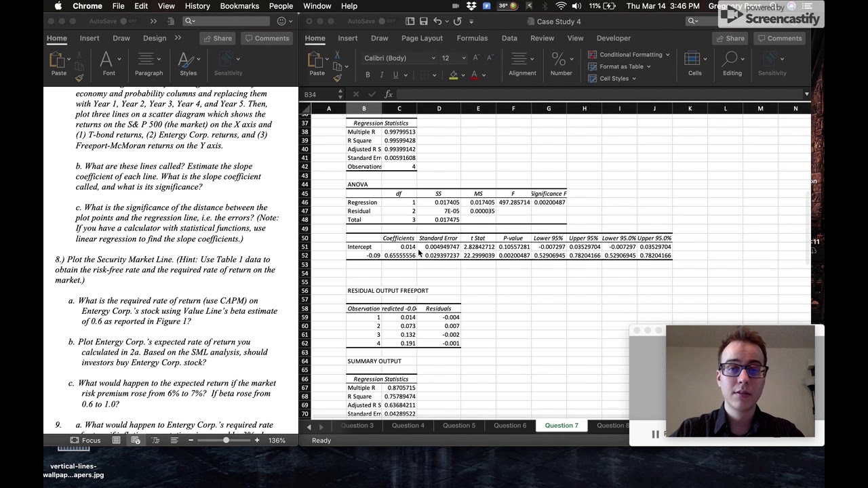The height and width of the screenshot is (488, 868).
Task: Open the Cells group in Excel
Action: coord(695,63)
